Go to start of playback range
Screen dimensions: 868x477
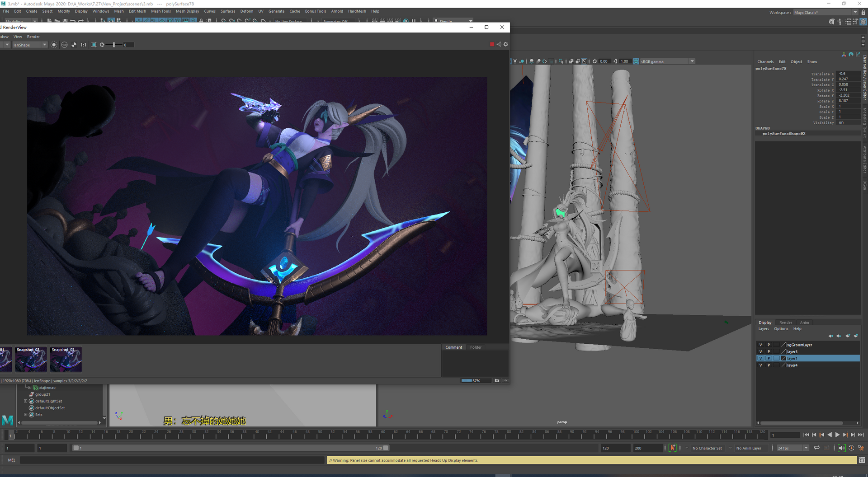(806, 435)
